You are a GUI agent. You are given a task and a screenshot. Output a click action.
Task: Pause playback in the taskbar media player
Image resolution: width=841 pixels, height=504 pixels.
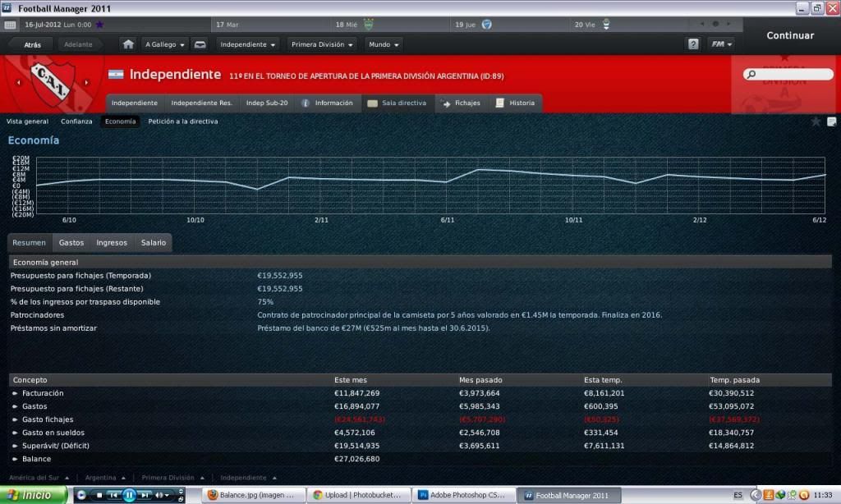tap(129, 495)
